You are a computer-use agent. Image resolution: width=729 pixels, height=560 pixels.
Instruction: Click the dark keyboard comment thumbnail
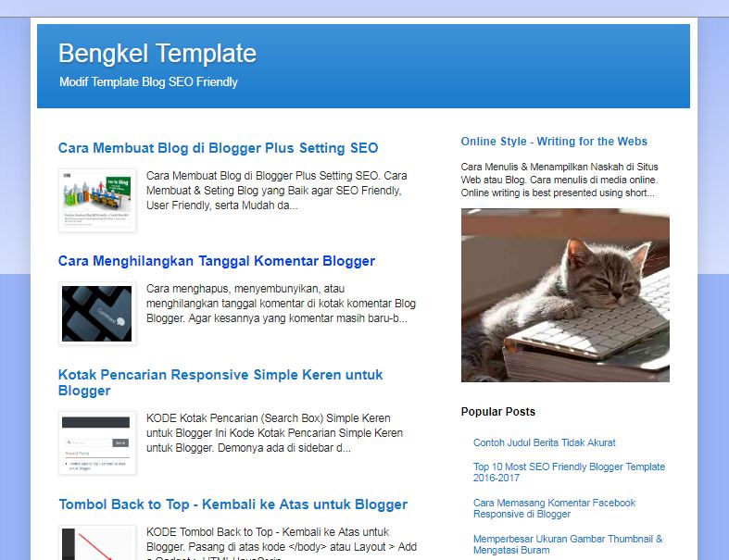tap(97, 314)
